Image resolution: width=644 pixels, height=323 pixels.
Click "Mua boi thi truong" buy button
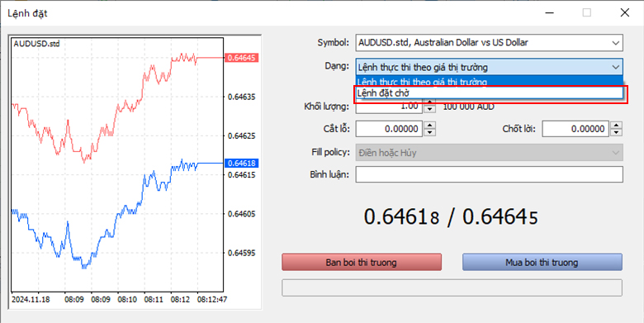(x=542, y=262)
